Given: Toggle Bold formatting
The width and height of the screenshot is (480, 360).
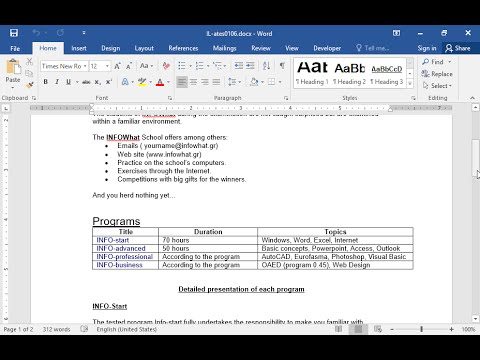Looking at the screenshot, I should 46,82.
